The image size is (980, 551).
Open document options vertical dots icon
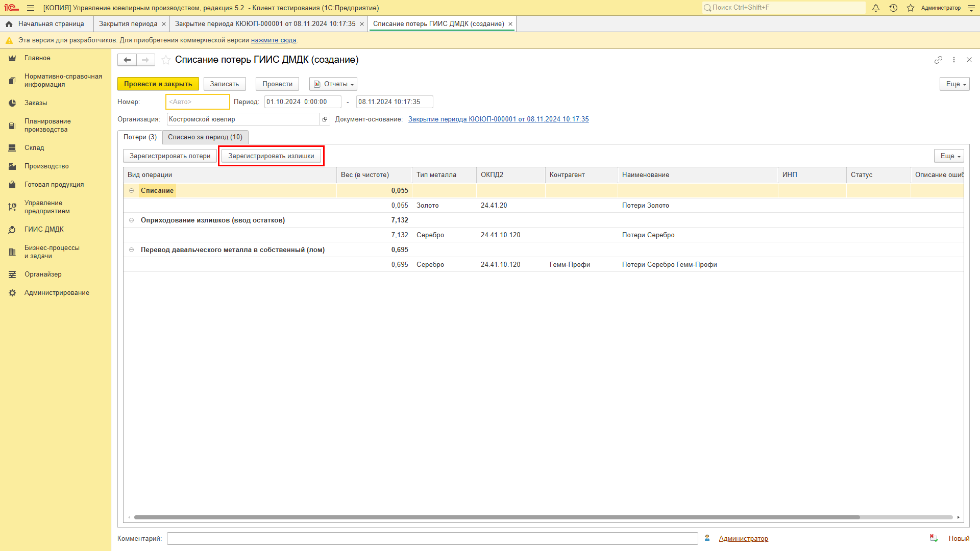click(x=953, y=60)
